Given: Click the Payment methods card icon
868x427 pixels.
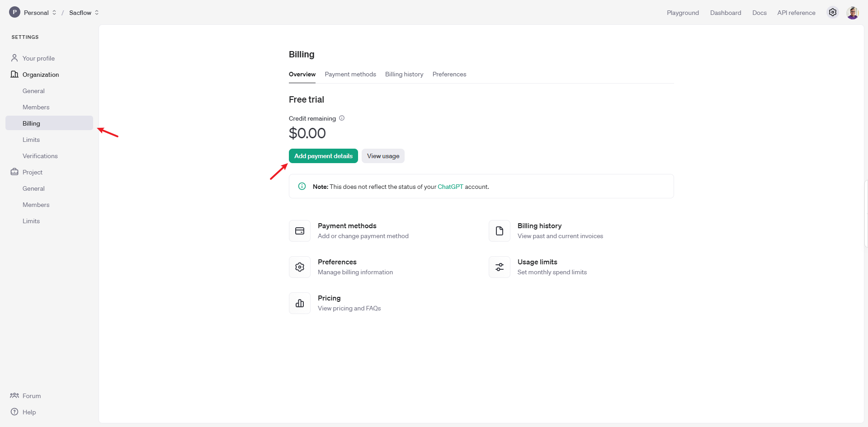Looking at the screenshot, I should [300, 231].
